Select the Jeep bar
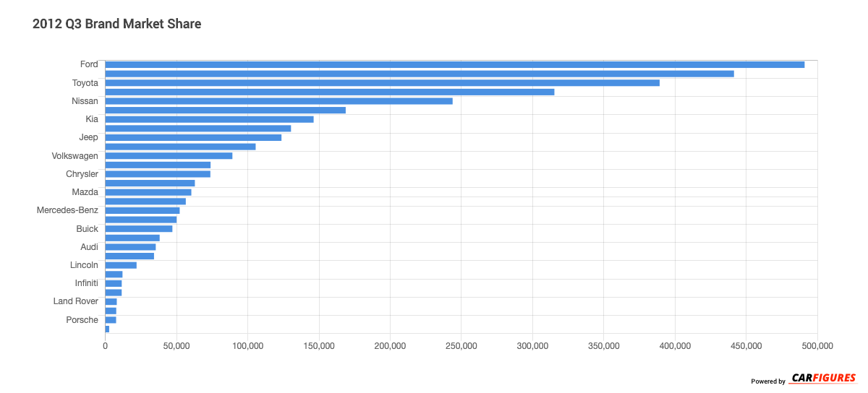 [x=193, y=137]
